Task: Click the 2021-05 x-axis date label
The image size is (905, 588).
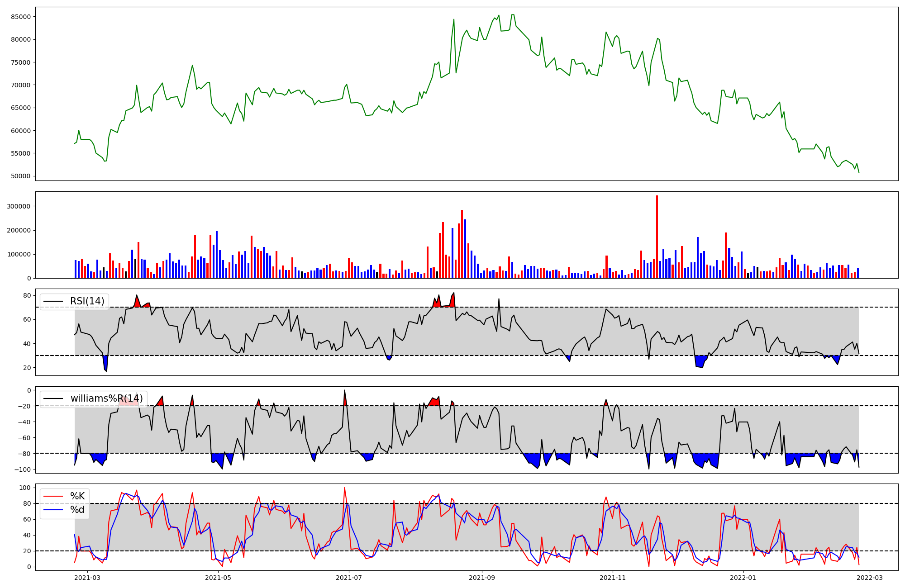Action: [x=218, y=578]
